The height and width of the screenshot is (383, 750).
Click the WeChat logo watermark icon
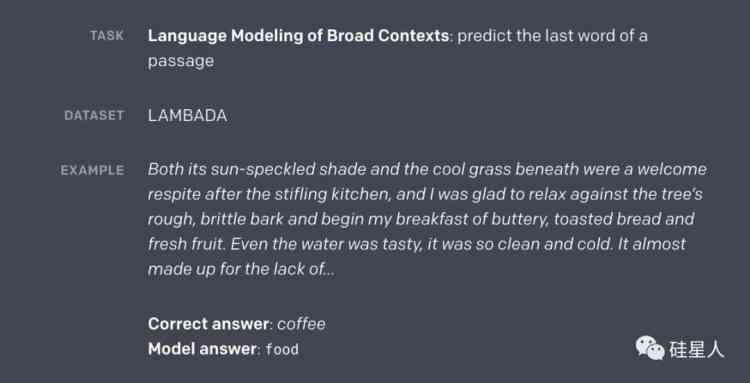(x=650, y=348)
